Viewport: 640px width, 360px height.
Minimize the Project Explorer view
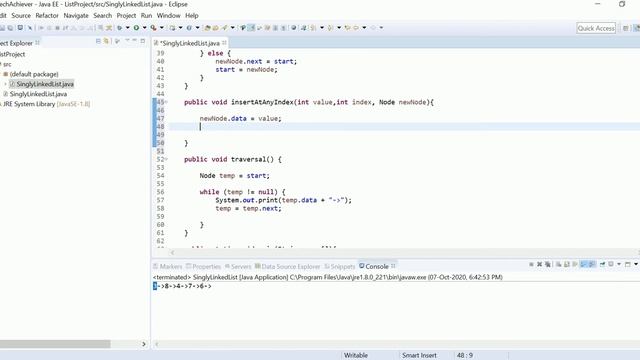[x=134, y=41]
